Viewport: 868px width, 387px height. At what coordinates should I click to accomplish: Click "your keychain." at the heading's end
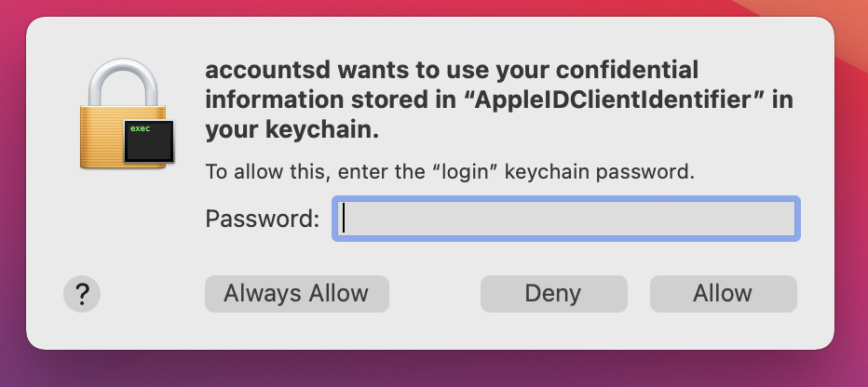292,131
